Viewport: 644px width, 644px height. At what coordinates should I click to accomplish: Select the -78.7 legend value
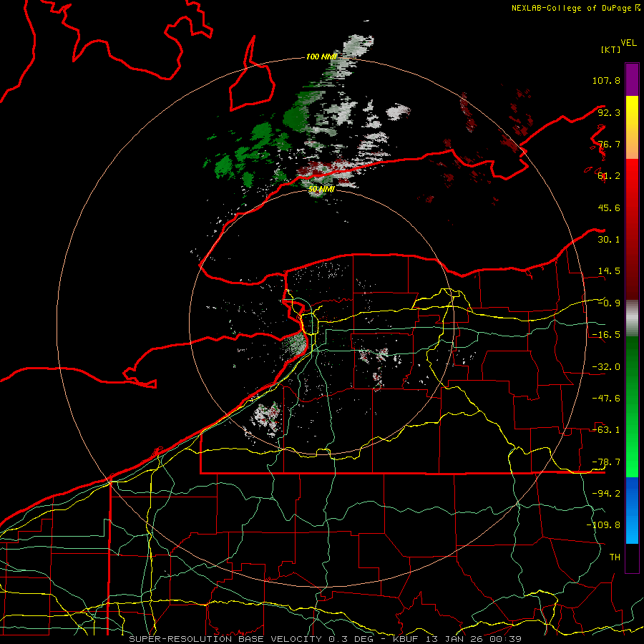point(606,462)
